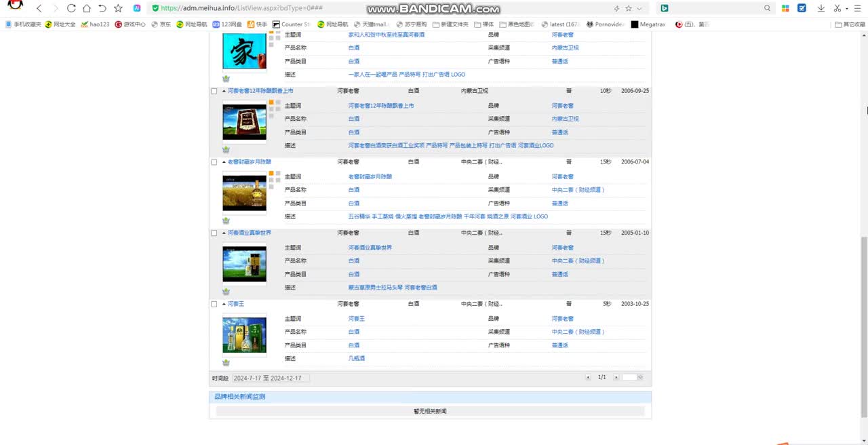Open the 老窖封藏岁月陈酿 wheat field thumbnail

pos(244,193)
